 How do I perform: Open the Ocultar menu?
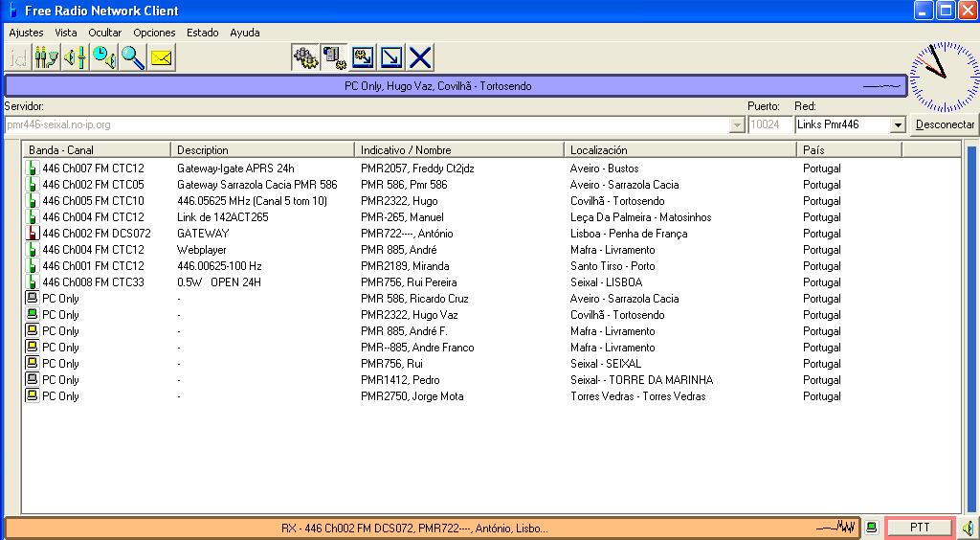(x=105, y=33)
